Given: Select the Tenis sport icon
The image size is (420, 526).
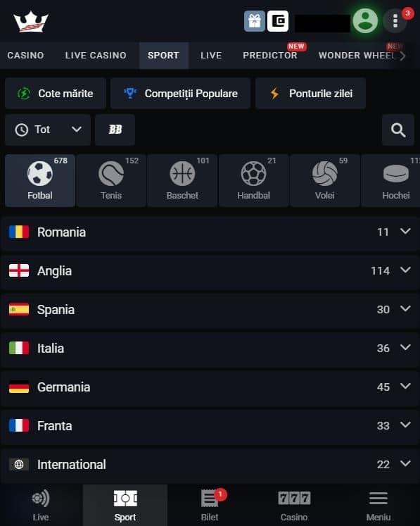Looking at the screenshot, I should 111,180.
